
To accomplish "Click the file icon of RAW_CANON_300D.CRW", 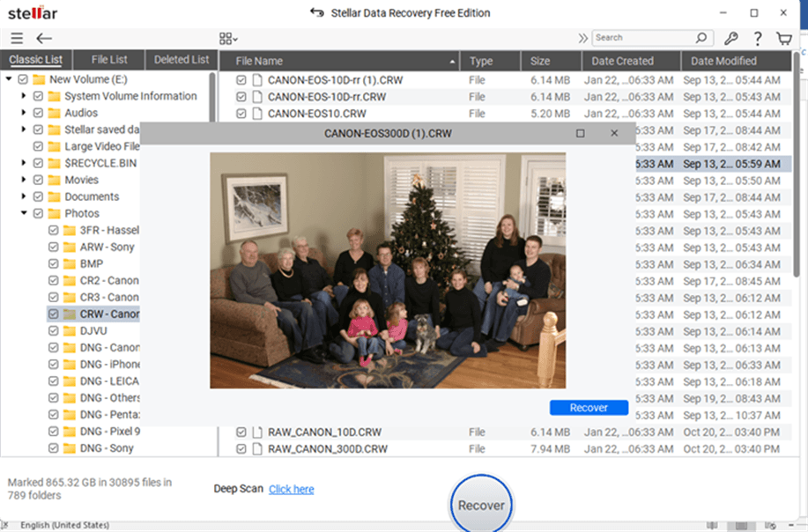I will coord(257,448).
